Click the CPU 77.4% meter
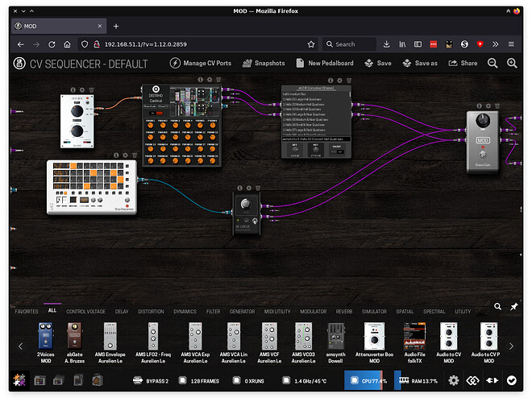Viewport: 532px width, 402px height. click(368, 380)
